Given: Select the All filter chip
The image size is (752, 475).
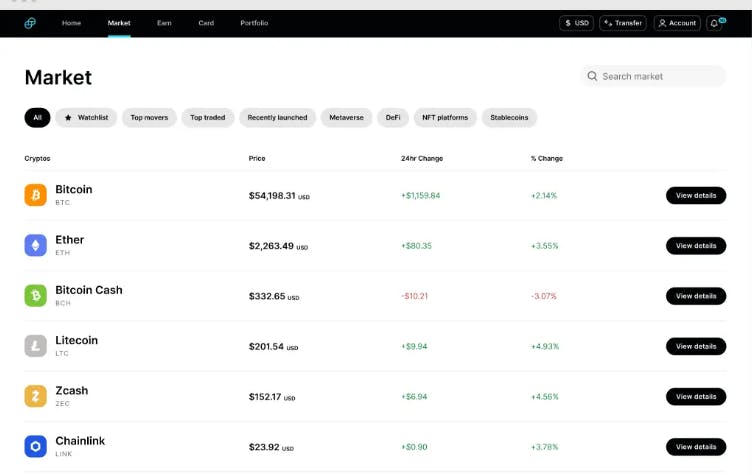Looking at the screenshot, I should tap(37, 118).
